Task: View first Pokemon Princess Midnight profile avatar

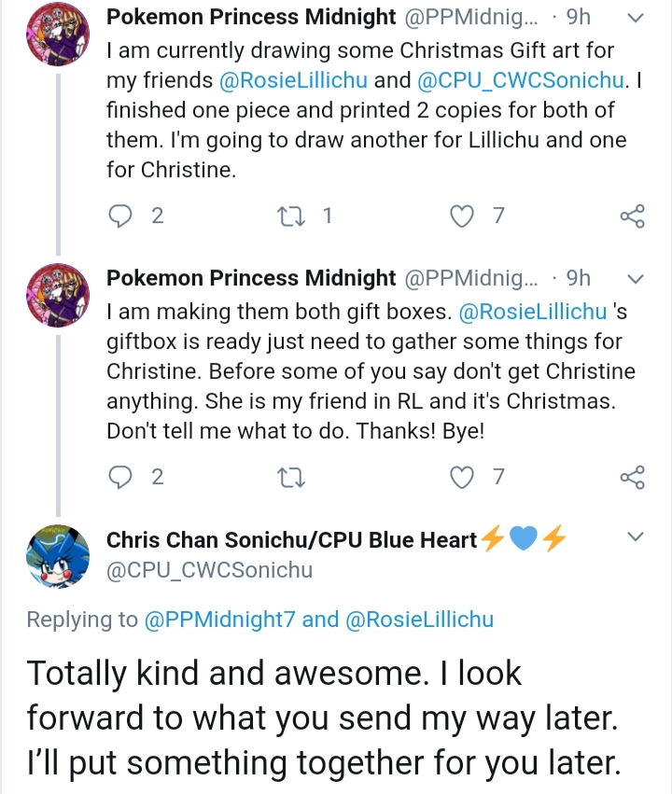Action: coord(58,34)
